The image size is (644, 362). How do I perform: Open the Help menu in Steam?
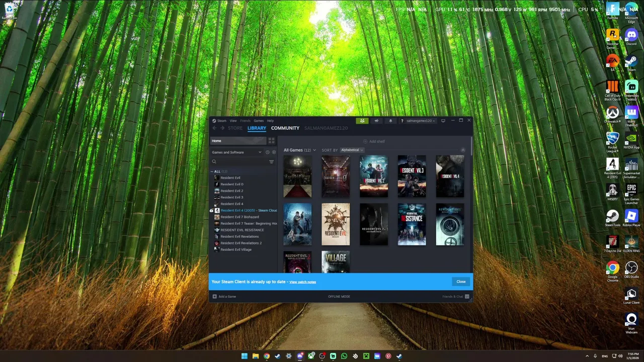(x=270, y=121)
